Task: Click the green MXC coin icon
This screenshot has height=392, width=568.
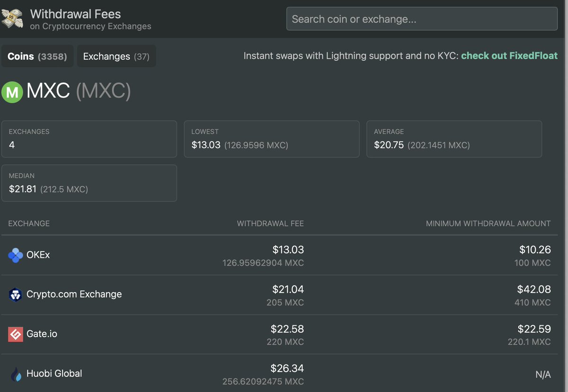Action: click(12, 92)
